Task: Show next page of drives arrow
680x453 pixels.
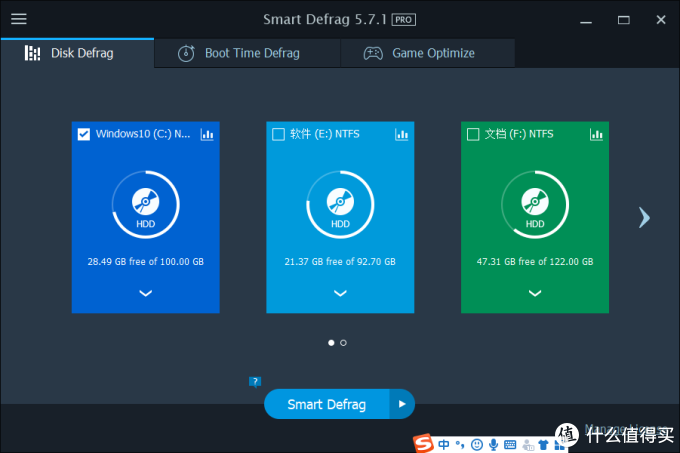Action: click(x=644, y=218)
